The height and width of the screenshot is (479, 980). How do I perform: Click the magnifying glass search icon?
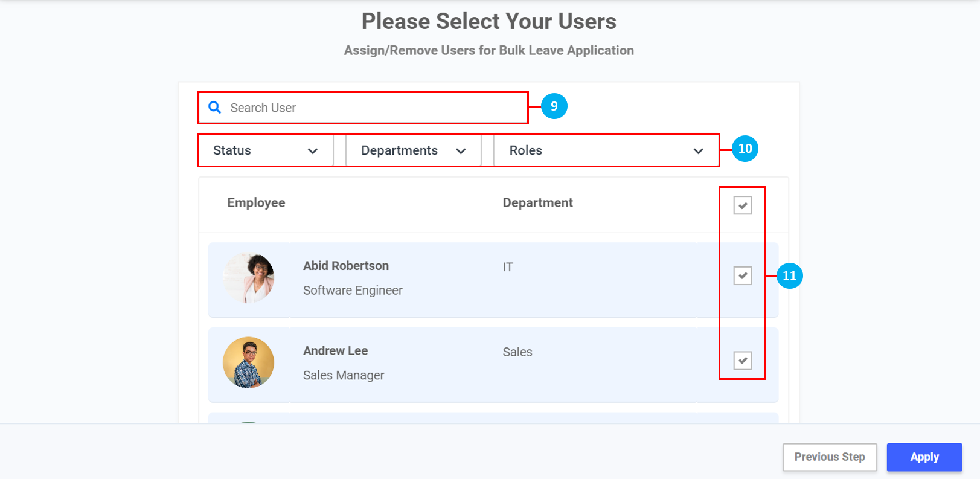click(214, 108)
